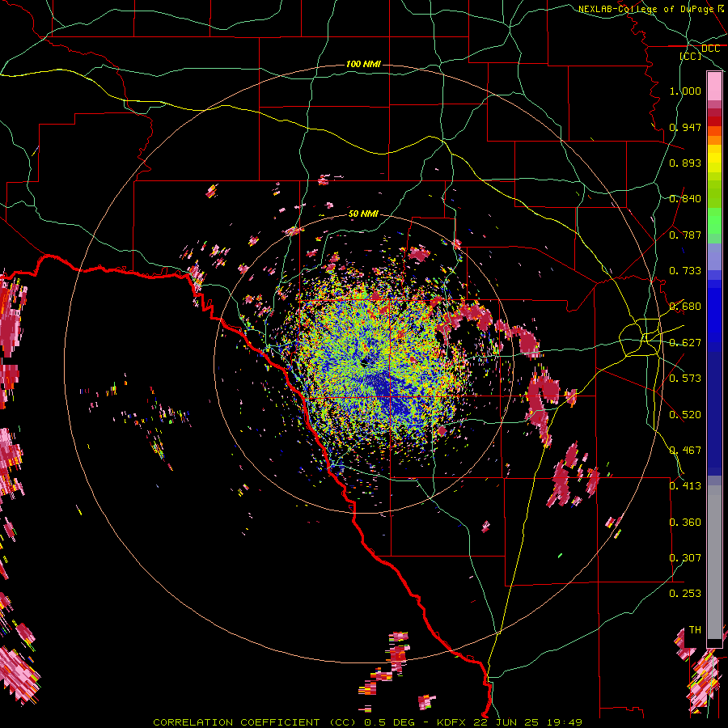Select the 0.947 scale value

click(x=685, y=127)
